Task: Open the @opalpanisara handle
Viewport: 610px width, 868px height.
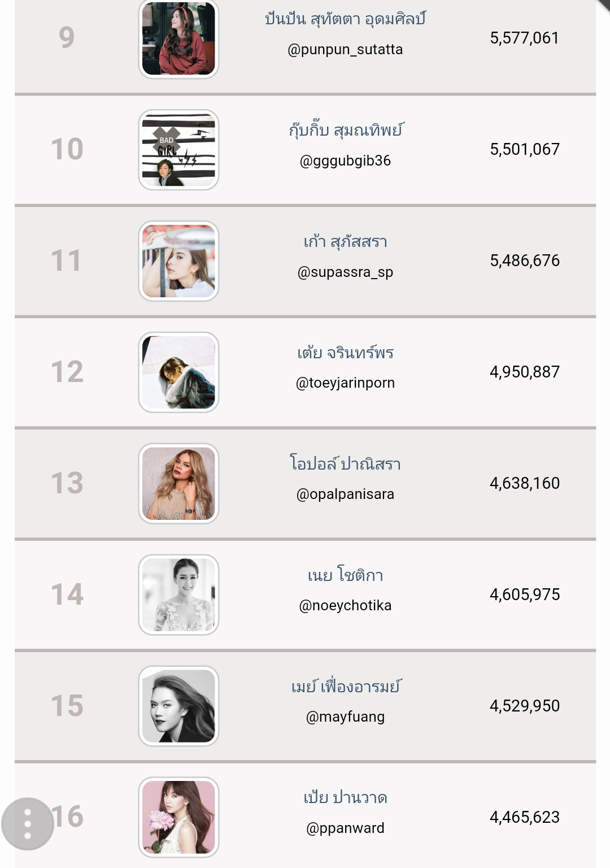Action: [x=345, y=494]
